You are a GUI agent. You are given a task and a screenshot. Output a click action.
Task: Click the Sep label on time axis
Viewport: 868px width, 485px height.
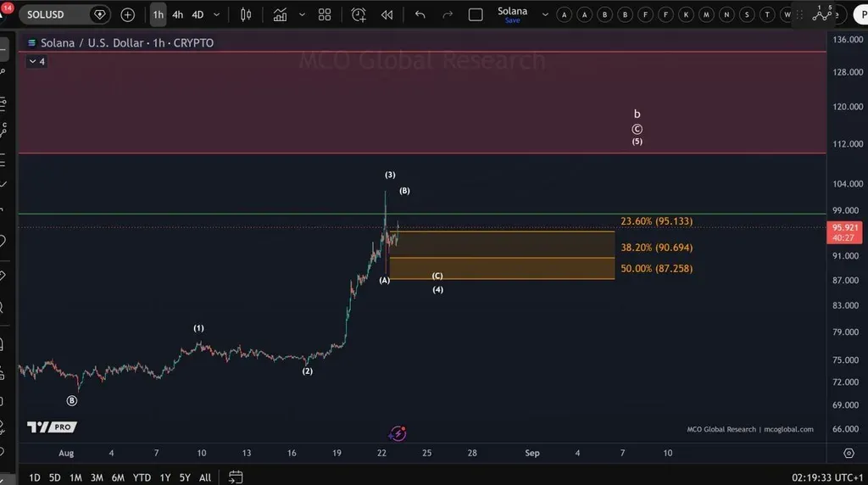pyautogui.click(x=532, y=453)
